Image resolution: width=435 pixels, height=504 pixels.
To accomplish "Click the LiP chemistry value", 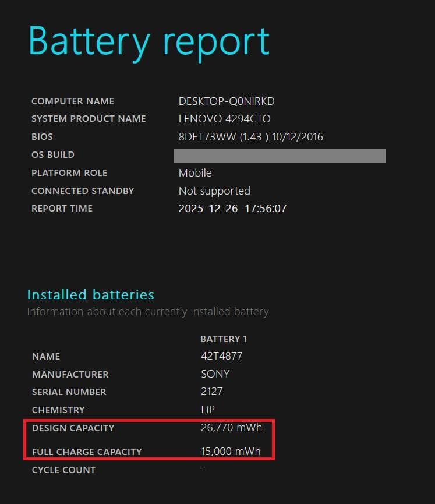I will (208, 410).
